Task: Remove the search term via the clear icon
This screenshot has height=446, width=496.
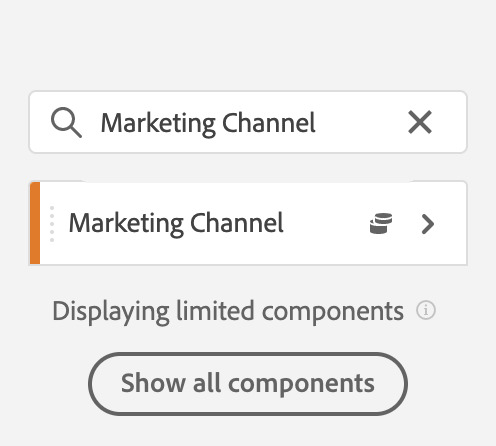Action: (420, 122)
